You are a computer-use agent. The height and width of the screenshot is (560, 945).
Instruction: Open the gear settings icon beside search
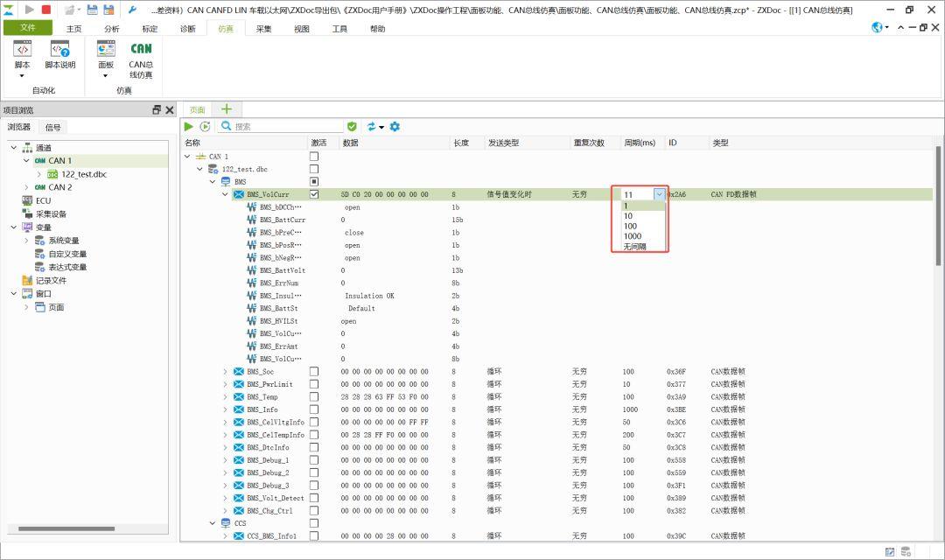coord(395,126)
